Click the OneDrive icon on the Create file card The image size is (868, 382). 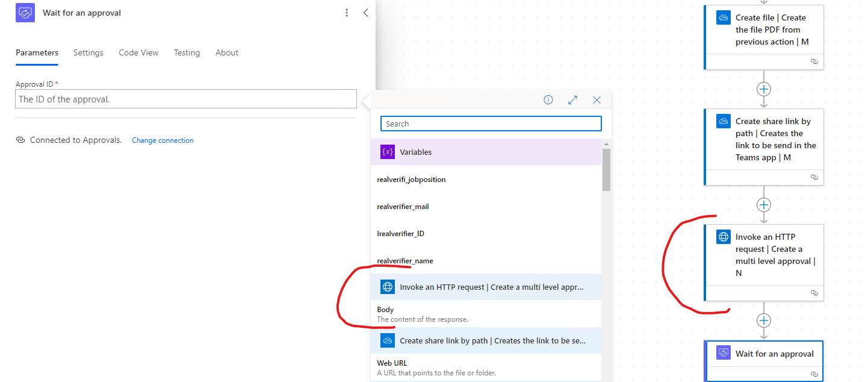click(x=722, y=17)
